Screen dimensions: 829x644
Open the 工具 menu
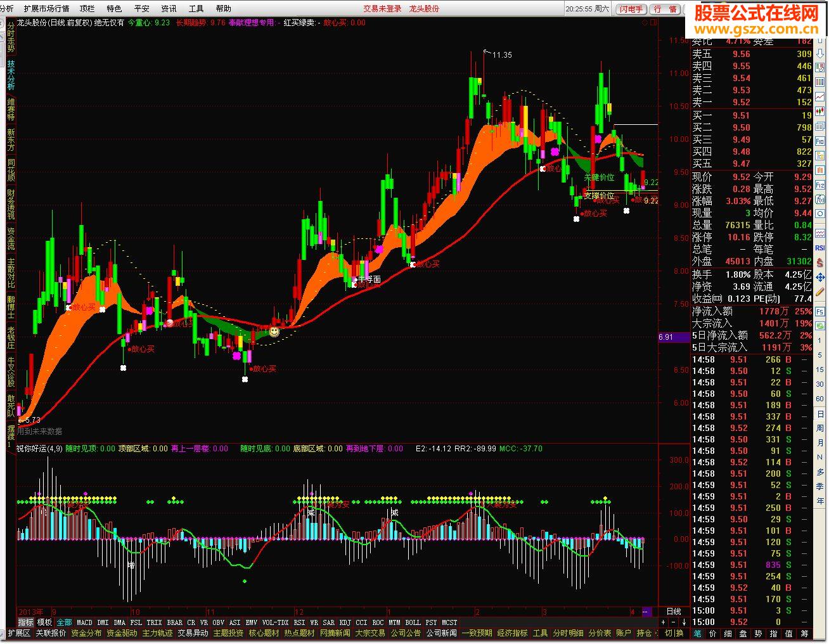pos(196,9)
